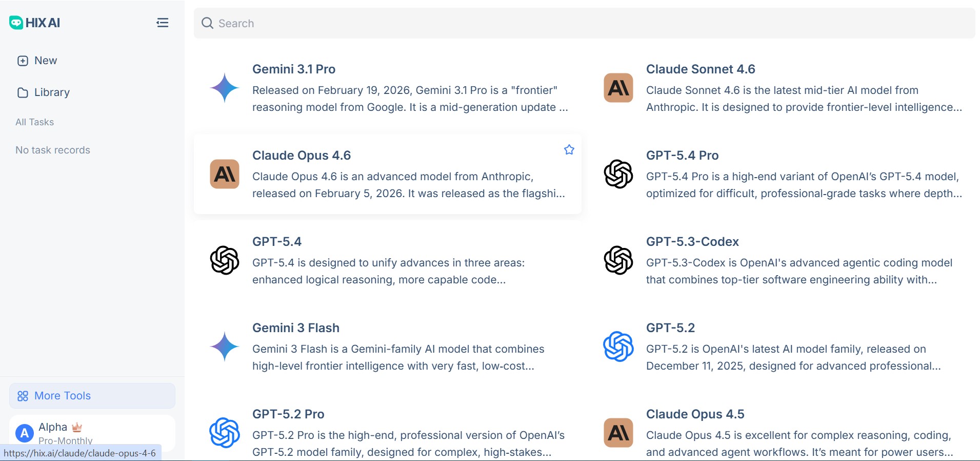
Task: Click the Gemini 3 Flash sparkle icon
Action: [225, 347]
